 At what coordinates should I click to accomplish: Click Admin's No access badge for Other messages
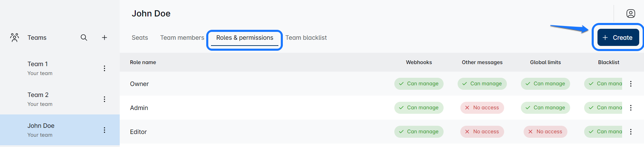coord(482,108)
